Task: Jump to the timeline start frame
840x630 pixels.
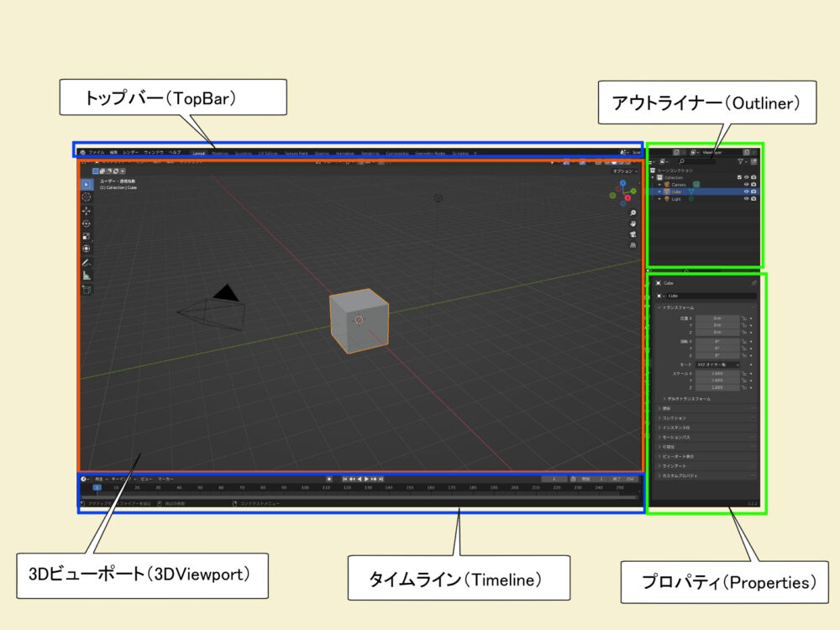Action: (345, 479)
